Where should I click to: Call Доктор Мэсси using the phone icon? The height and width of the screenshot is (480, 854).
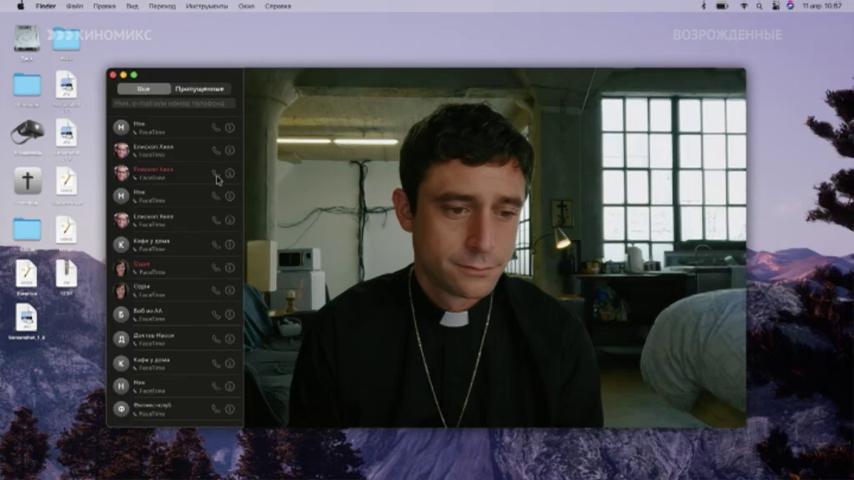tap(216, 340)
